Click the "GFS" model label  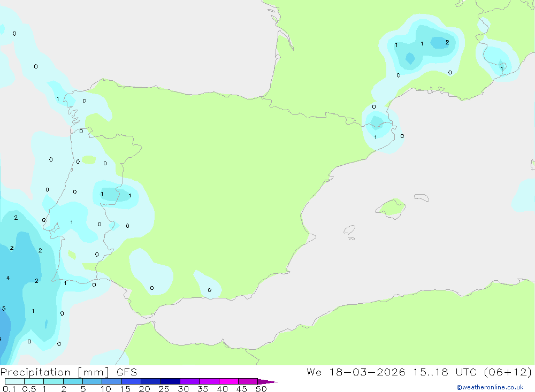[x=127, y=372]
